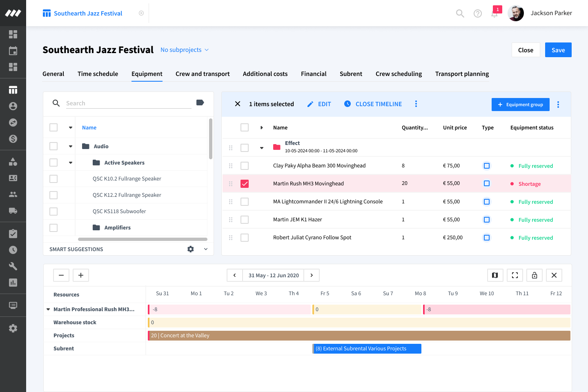588x392 pixels.
Task: Open the equipment shapes icon in sidebar
Action: 13,162
